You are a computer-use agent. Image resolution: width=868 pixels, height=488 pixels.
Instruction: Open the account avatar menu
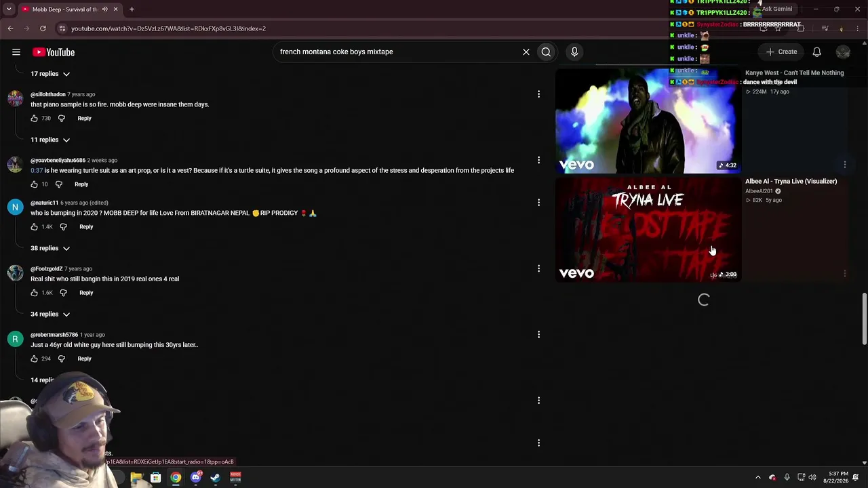(843, 52)
